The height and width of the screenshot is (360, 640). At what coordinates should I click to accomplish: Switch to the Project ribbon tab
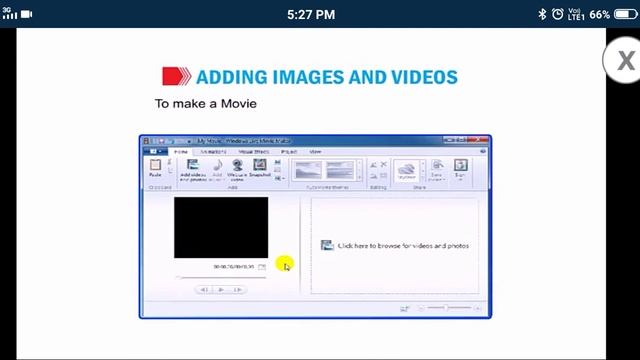[289, 152]
